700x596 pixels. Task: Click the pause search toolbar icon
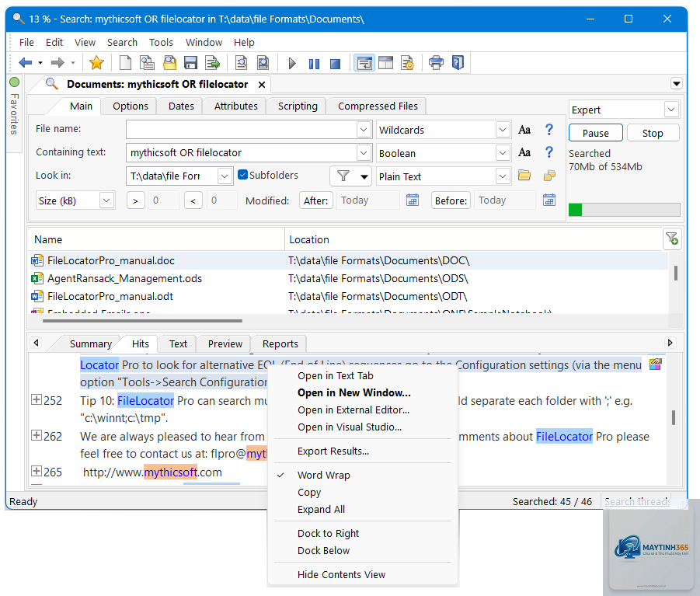pos(314,64)
